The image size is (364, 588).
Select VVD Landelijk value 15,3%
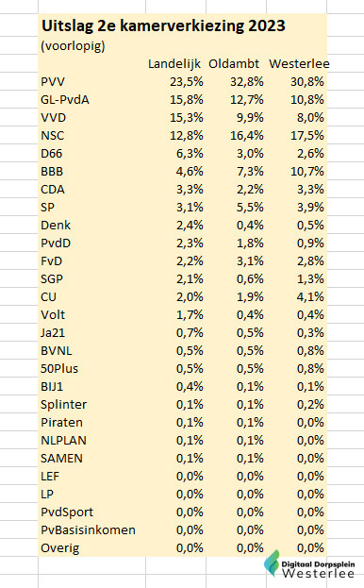[187, 118]
